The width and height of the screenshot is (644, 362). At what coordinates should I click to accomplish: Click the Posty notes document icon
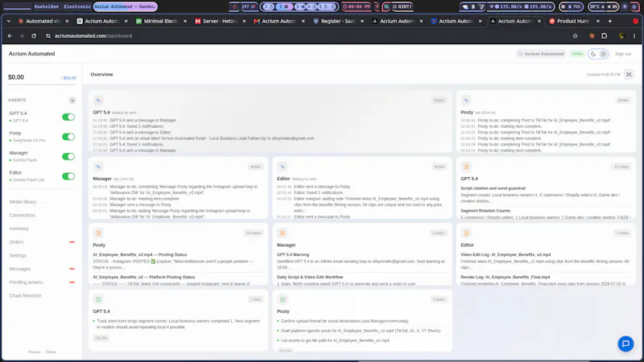(98, 233)
